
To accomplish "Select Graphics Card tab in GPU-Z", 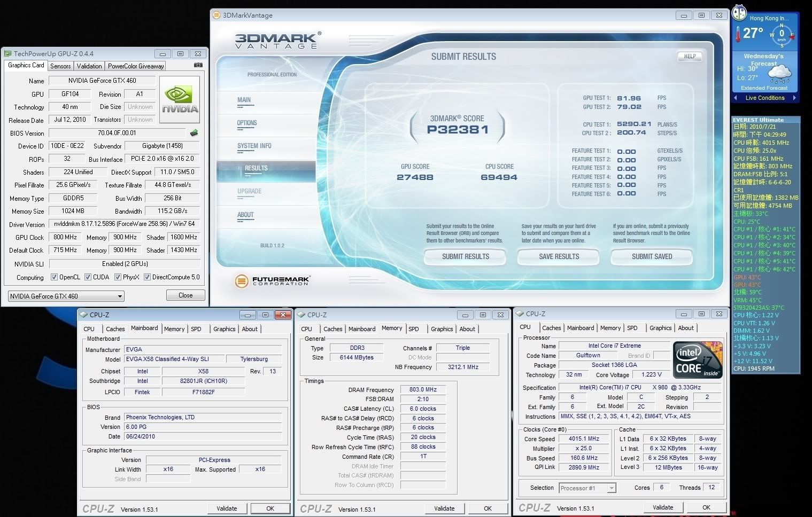I will tap(26, 65).
